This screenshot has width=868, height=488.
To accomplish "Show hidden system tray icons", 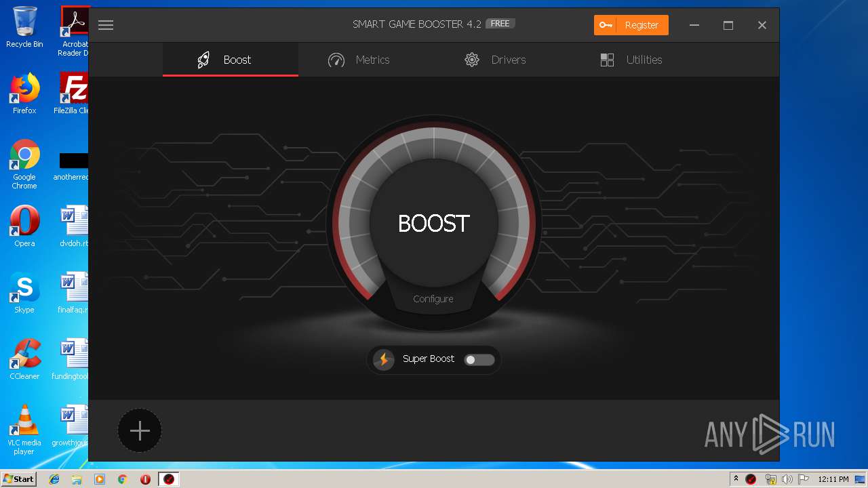I will point(736,479).
